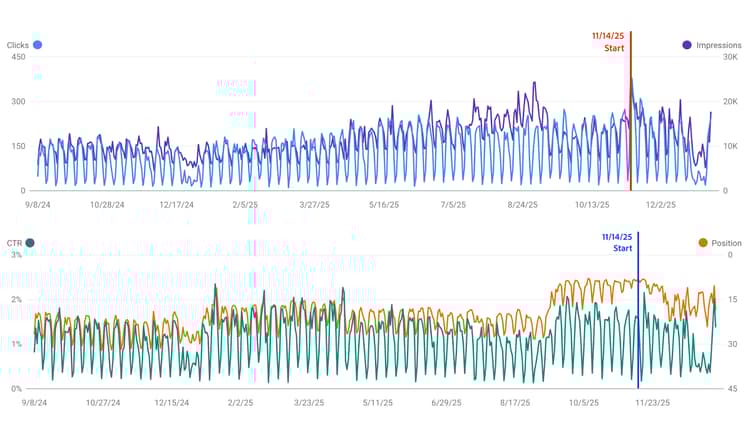Click the blue Clicks legend circle

(37, 45)
